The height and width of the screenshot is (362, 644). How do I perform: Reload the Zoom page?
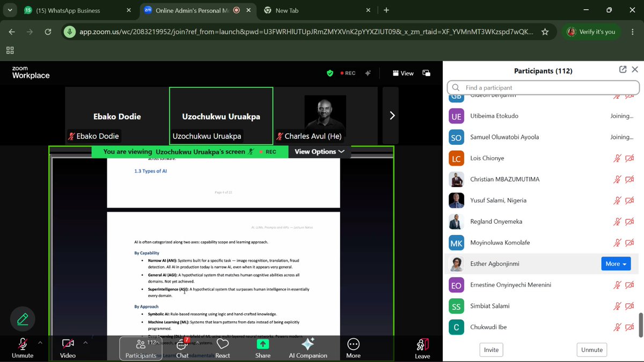pos(48,32)
